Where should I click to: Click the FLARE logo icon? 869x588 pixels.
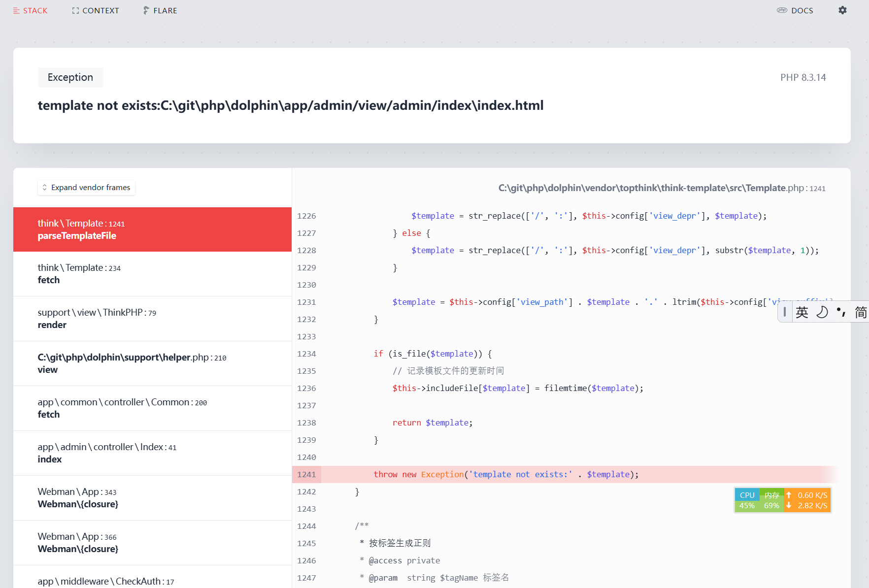[x=146, y=10]
